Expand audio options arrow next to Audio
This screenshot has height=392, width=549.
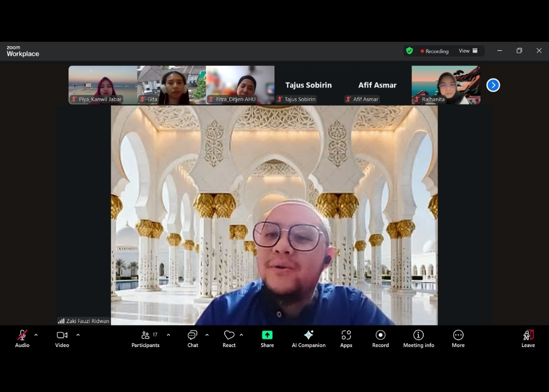(36, 335)
